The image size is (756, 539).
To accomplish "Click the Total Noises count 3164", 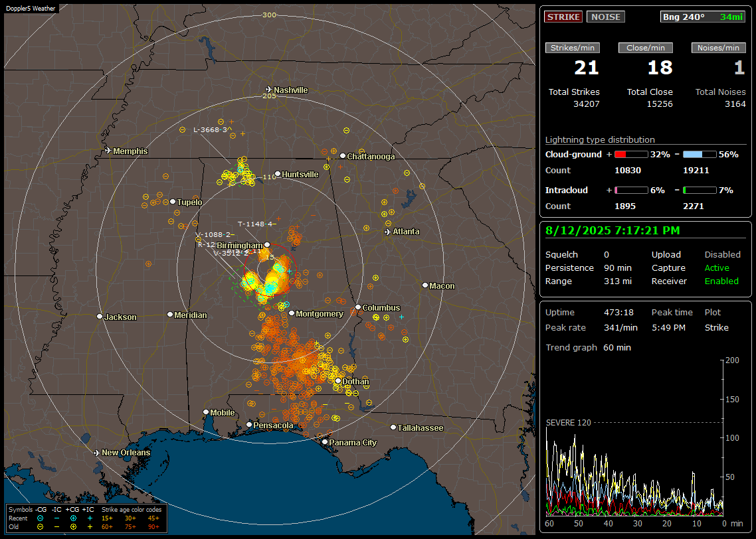I will 735,104.
